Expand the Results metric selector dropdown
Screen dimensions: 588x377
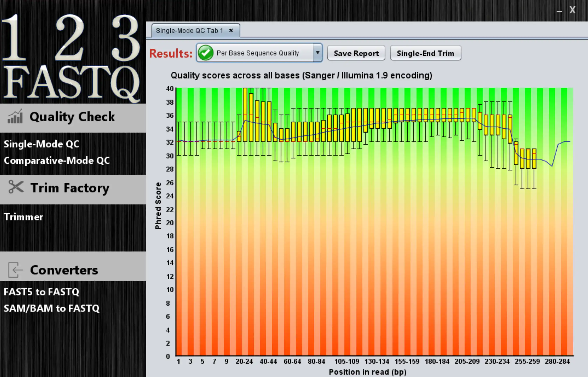coord(317,53)
